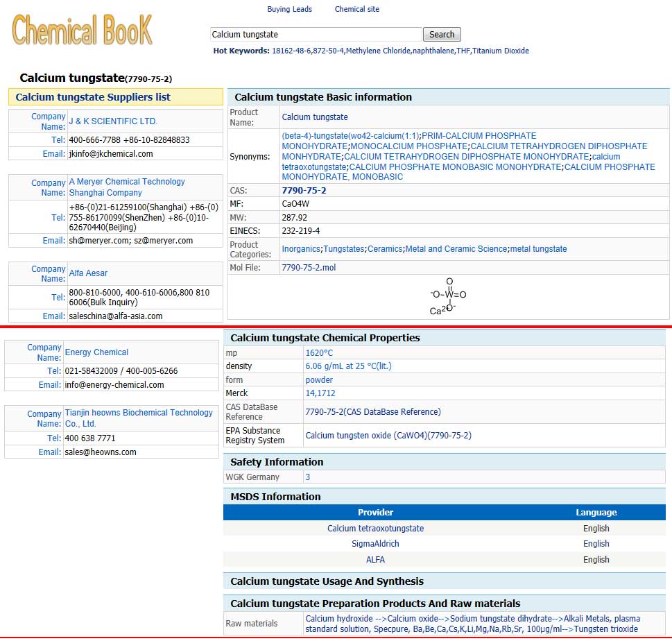Click the phone number 021-58432009 / 400-005-6266

[121, 371]
